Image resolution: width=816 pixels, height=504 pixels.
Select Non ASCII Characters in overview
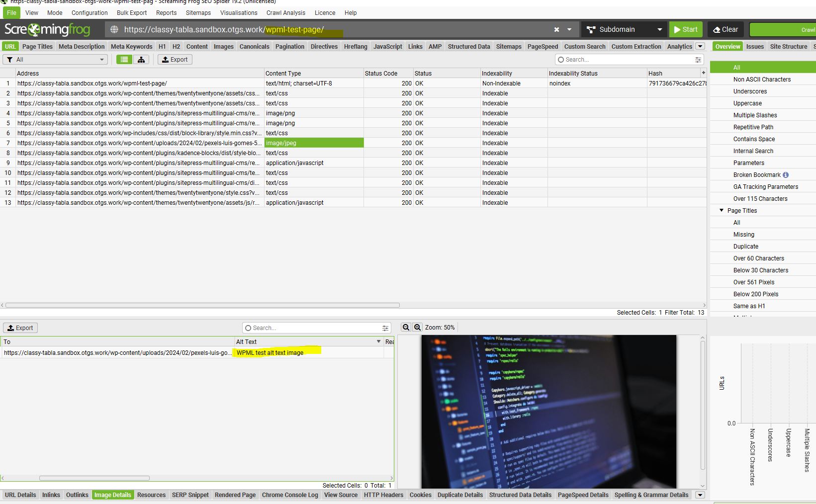pos(762,80)
